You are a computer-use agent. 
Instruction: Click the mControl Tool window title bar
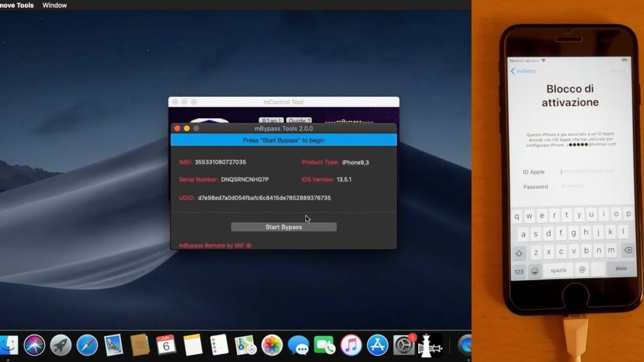pyautogui.click(x=284, y=102)
